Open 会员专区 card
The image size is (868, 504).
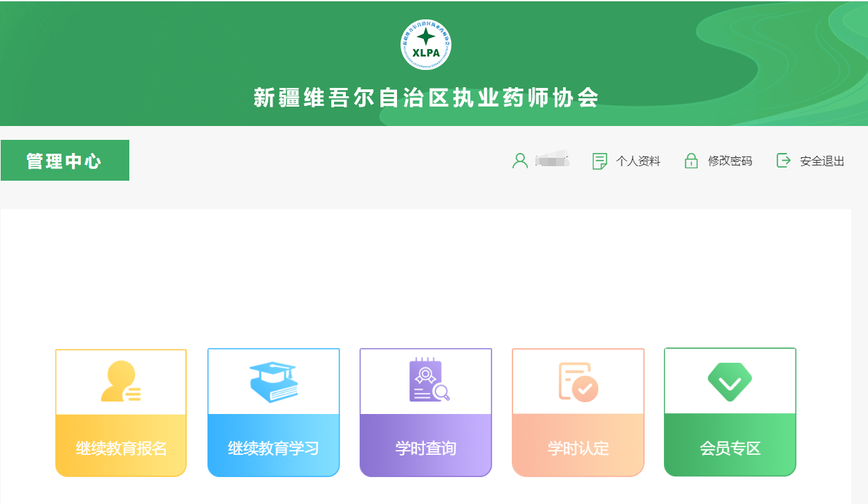click(x=730, y=413)
